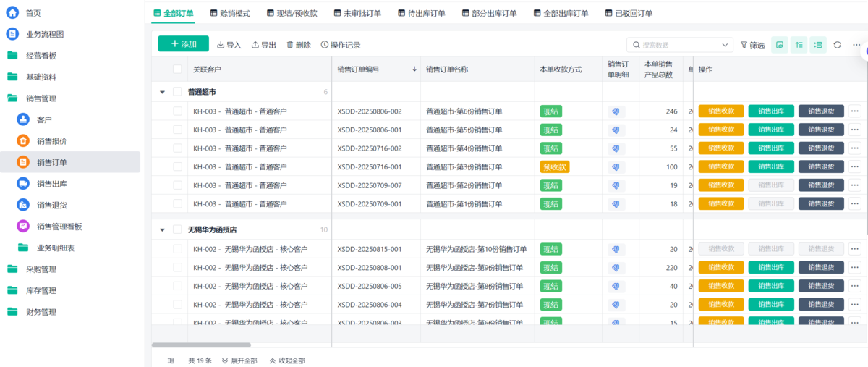
Task: Select the checkbox for order XSDD-20250815-001
Action: point(177,249)
